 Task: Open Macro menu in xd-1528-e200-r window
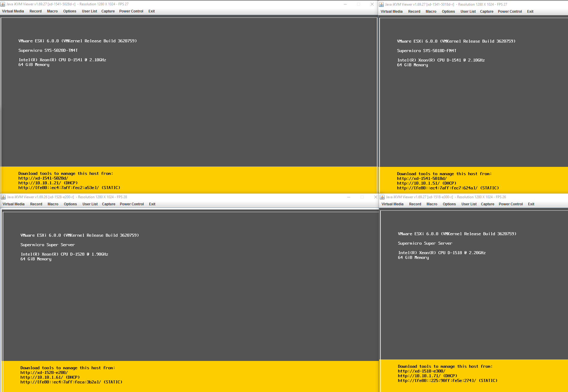tap(53, 204)
